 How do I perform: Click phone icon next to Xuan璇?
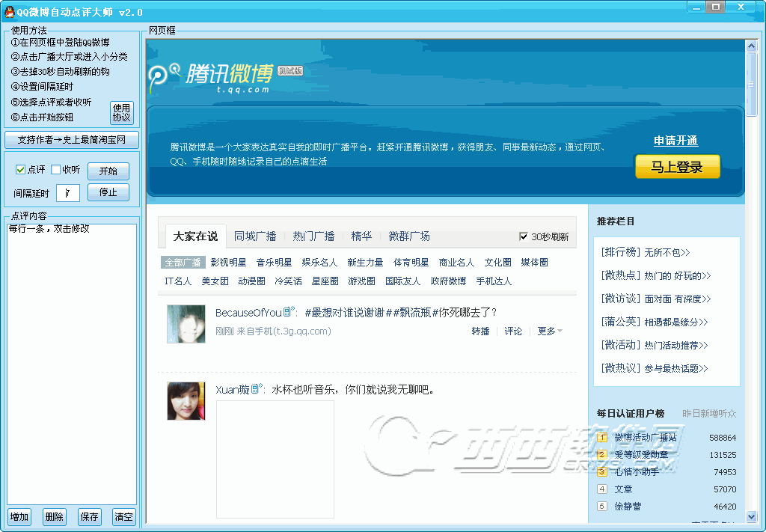[x=257, y=388]
